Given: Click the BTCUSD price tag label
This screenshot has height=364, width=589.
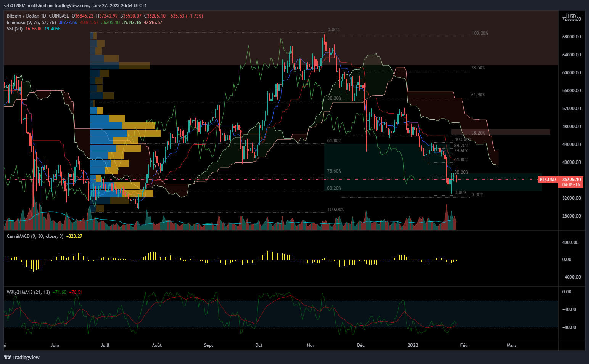Looking at the screenshot, I should (547, 180).
